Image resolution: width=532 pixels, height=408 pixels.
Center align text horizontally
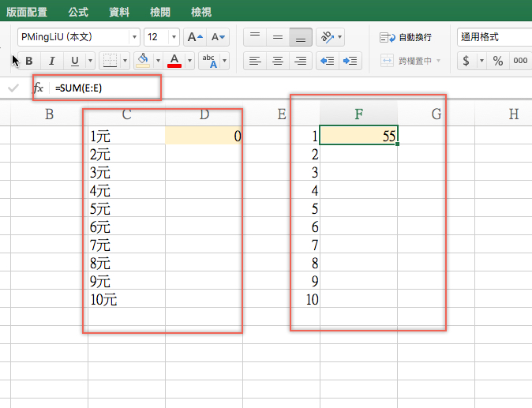(277, 61)
